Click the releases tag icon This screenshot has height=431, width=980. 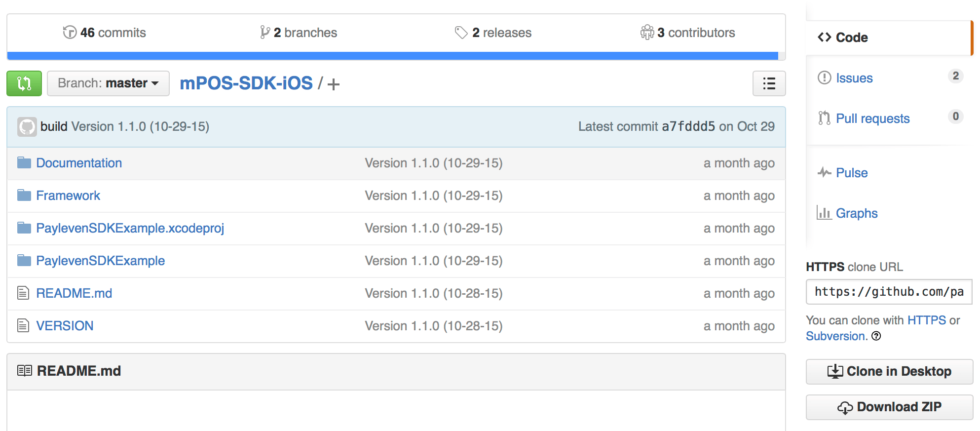pos(461,33)
